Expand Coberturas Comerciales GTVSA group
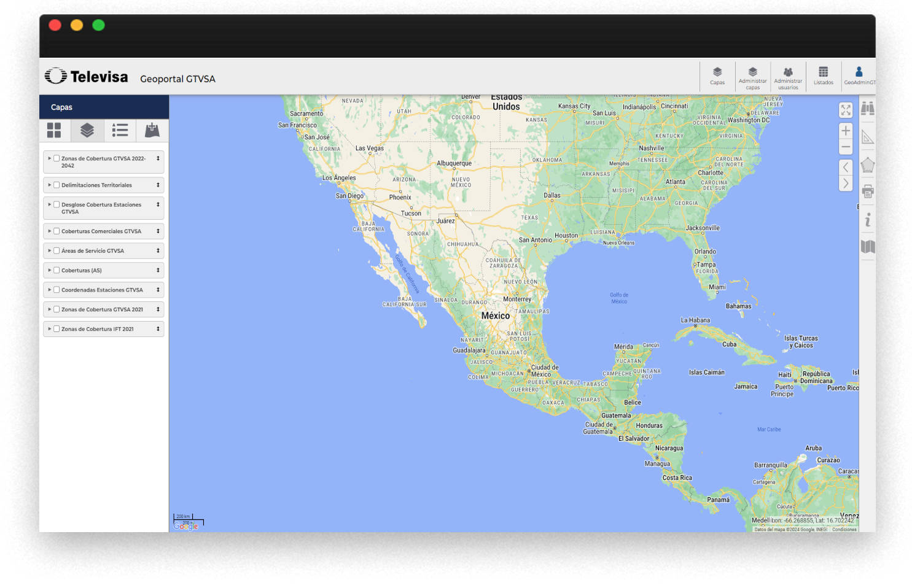The height and width of the screenshot is (588, 912). 50,231
